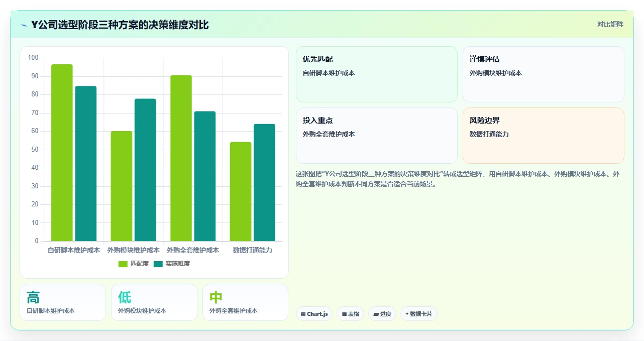
Task: Open the 优先匹配 matrix card
Action: (377, 74)
